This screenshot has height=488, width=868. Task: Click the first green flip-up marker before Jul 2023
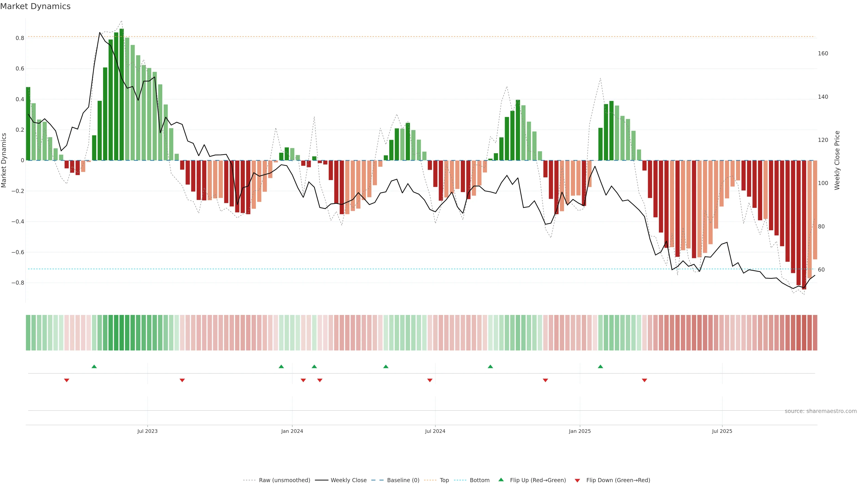point(94,366)
